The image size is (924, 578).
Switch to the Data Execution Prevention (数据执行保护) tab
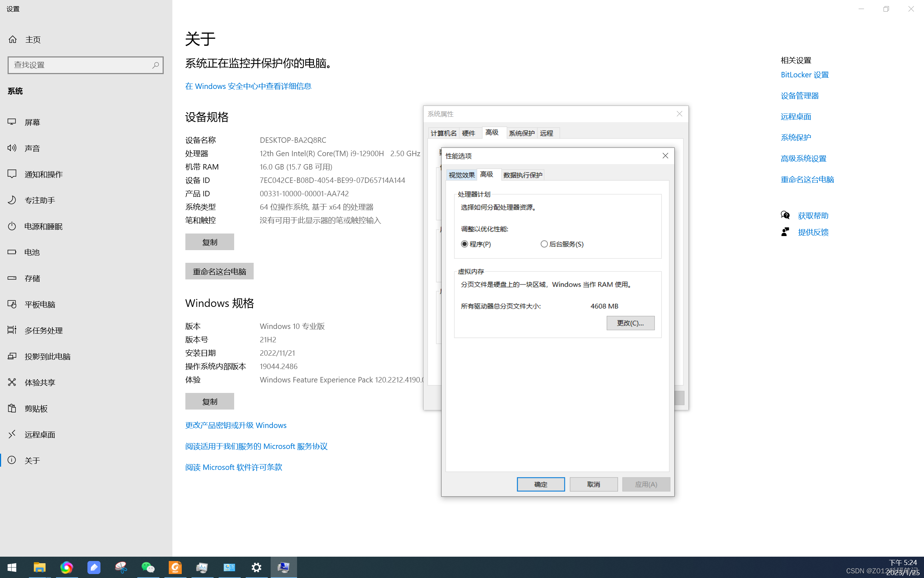pos(523,175)
